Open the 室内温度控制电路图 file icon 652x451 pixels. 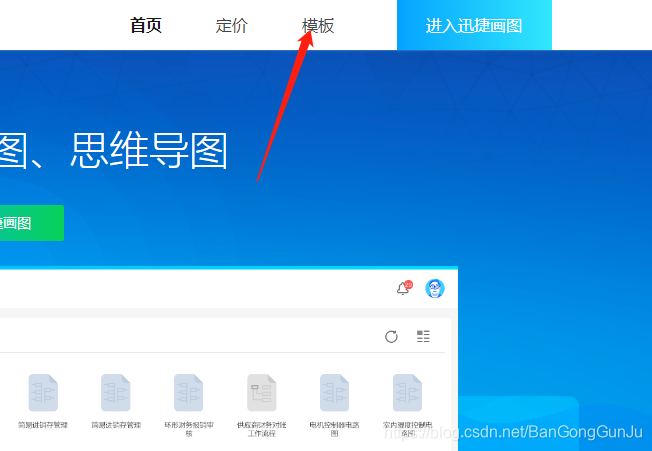tap(408, 392)
